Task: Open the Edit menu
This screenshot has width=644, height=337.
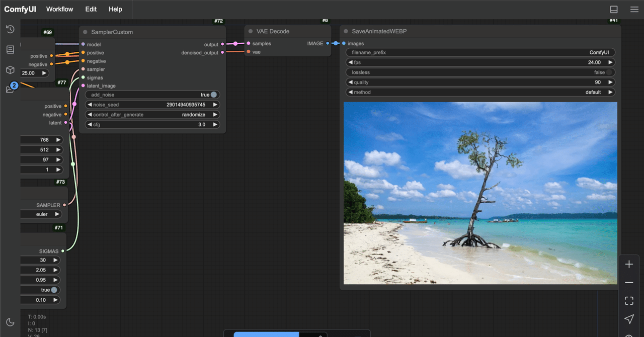Action: point(91,9)
